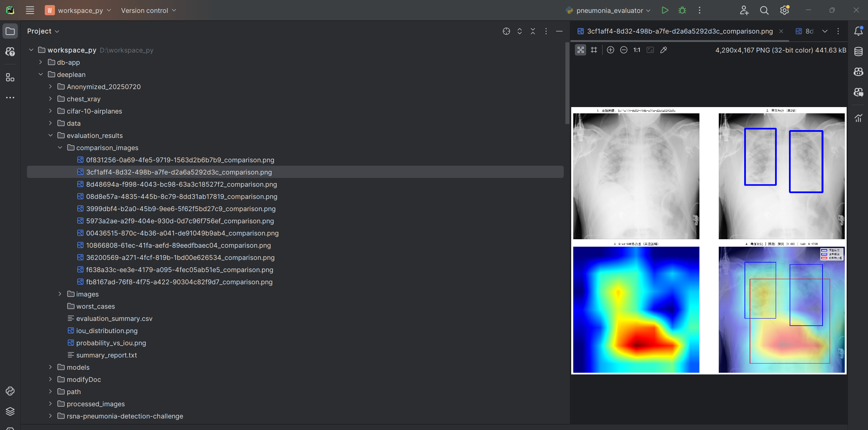The width and height of the screenshot is (868, 430).
Task: Open the Structure tool window icon
Action: (10, 78)
